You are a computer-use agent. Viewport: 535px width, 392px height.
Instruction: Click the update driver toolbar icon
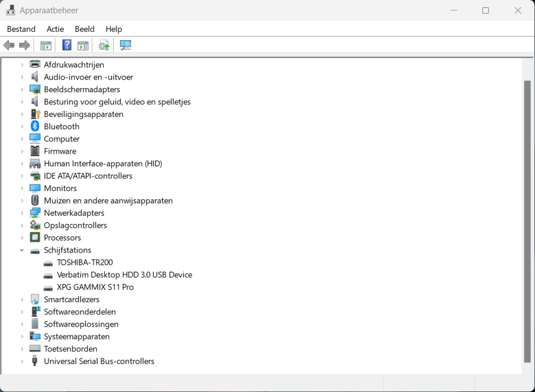coord(104,45)
